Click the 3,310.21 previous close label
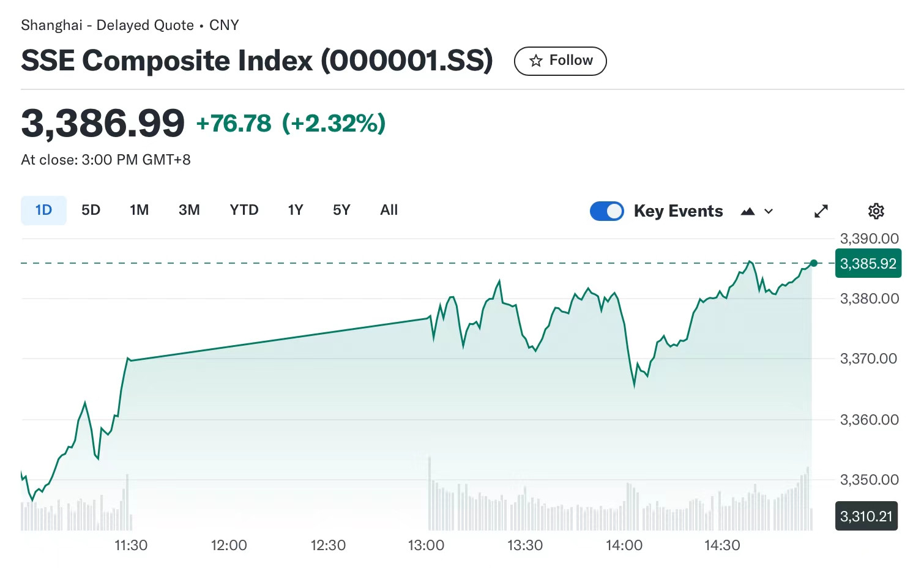Screen dimensions: 924x574 tap(866, 516)
